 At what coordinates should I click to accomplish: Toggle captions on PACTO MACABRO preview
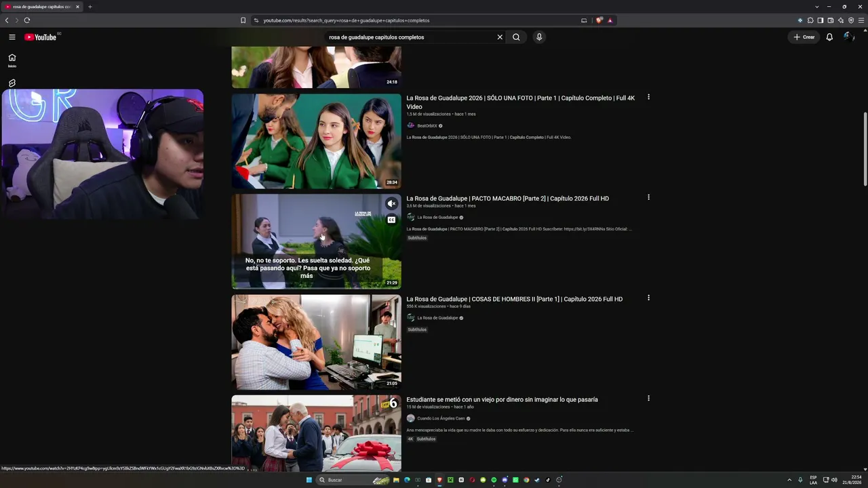(391, 220)
